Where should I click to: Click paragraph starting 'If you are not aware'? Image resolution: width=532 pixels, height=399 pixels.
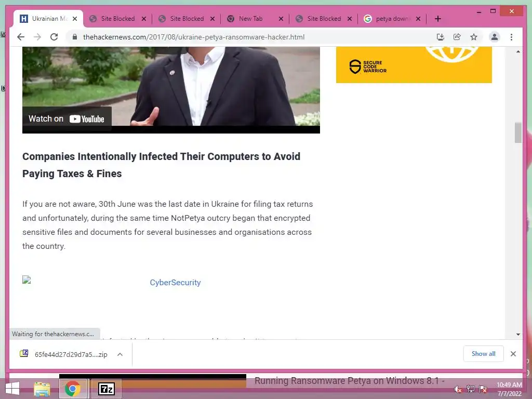(x=168, y=225)
